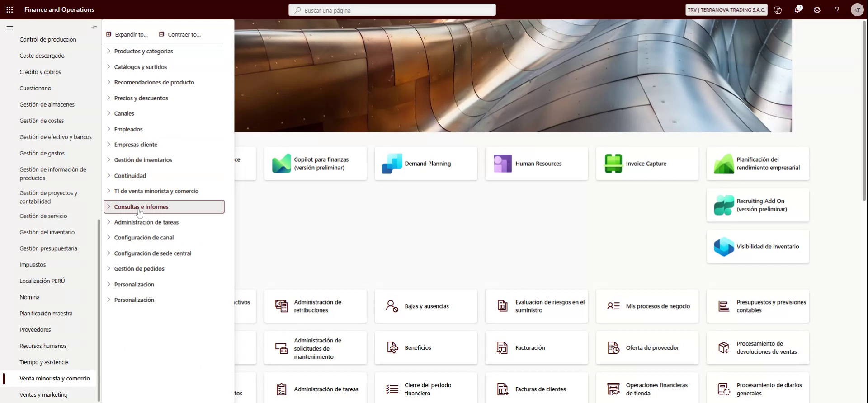Open the Continuidad group label
The image size is (868, 403).
click(130, 176)
